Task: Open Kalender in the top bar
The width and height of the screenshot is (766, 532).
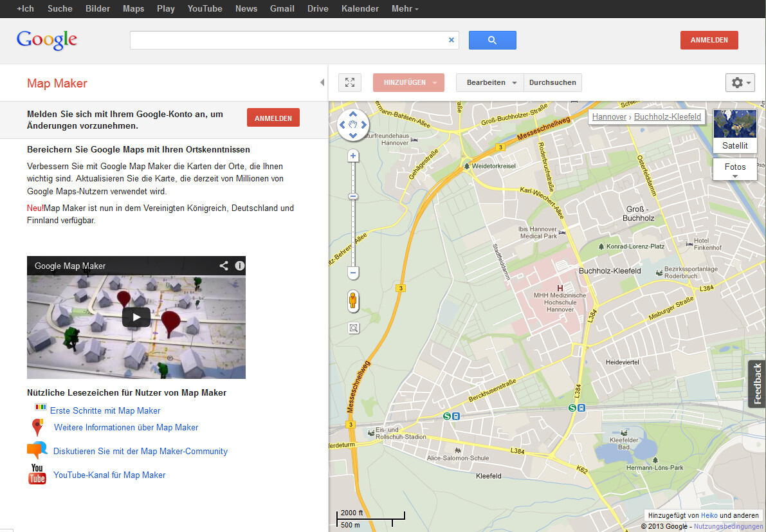Action: (360, 9)
